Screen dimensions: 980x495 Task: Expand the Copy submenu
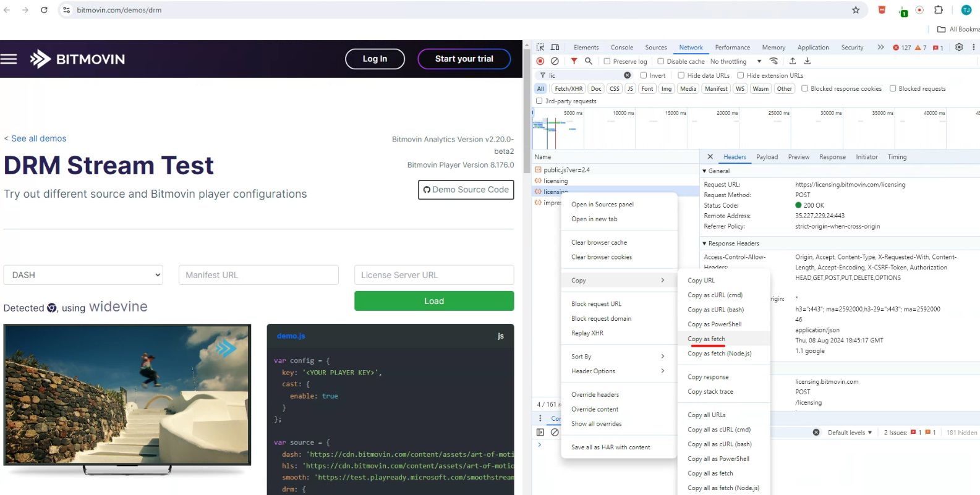(618, 281)
